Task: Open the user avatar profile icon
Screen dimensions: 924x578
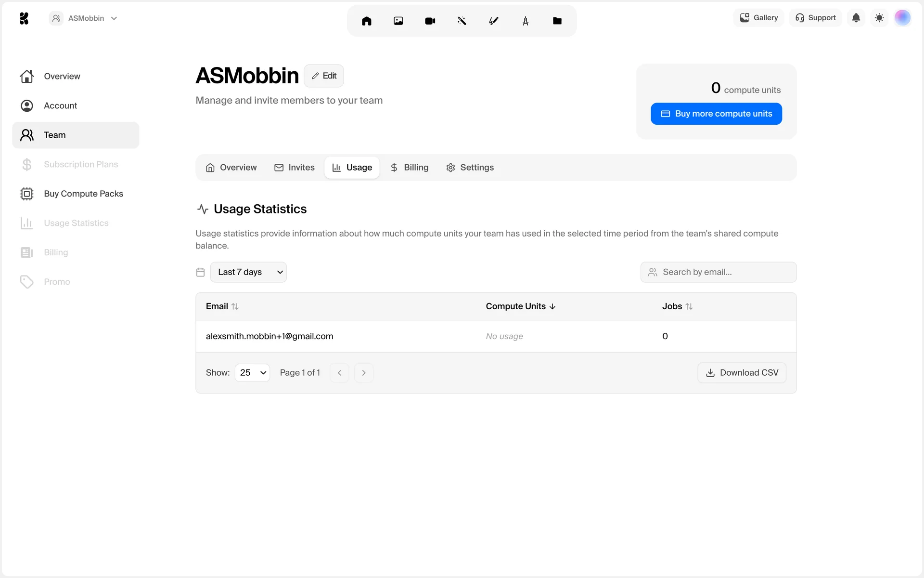Action: click(x=902, y=18)
